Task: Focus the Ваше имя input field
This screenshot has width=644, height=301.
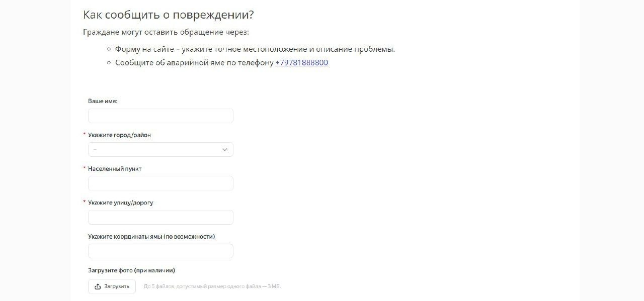Action: (x=160, y=116)
